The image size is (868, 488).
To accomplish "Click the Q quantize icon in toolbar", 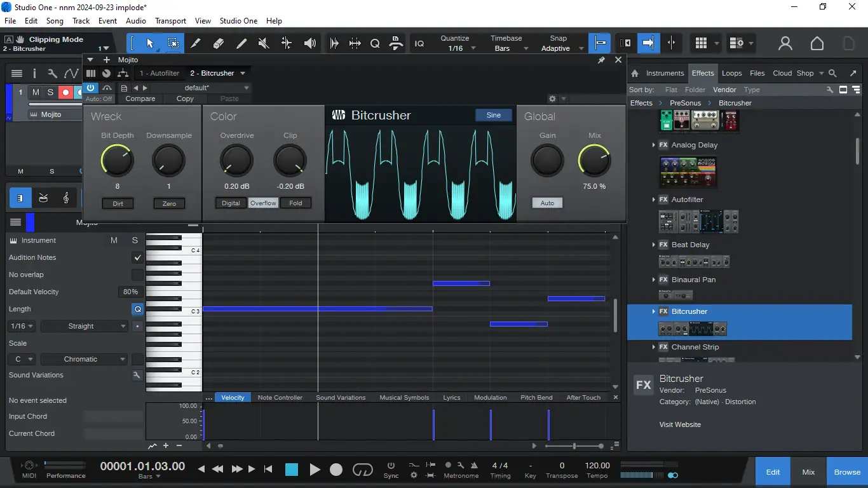I will pos(375,43).
